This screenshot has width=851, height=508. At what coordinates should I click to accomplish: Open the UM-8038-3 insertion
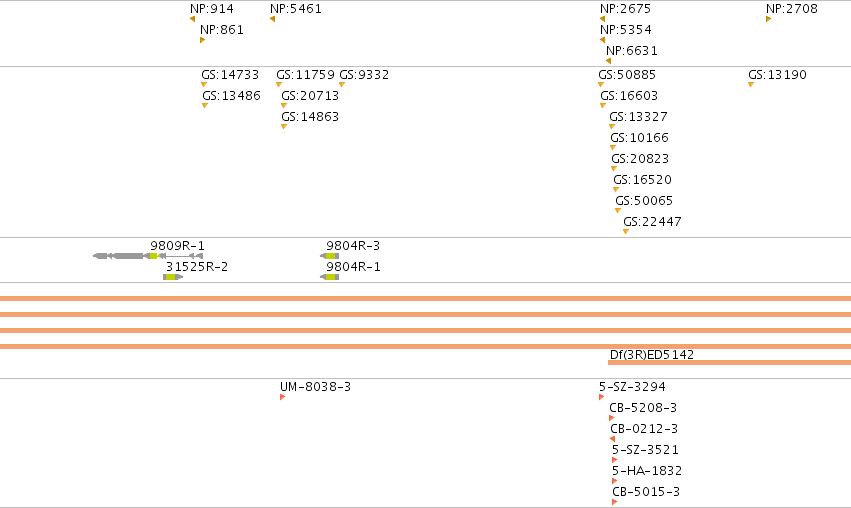[315, 388]
